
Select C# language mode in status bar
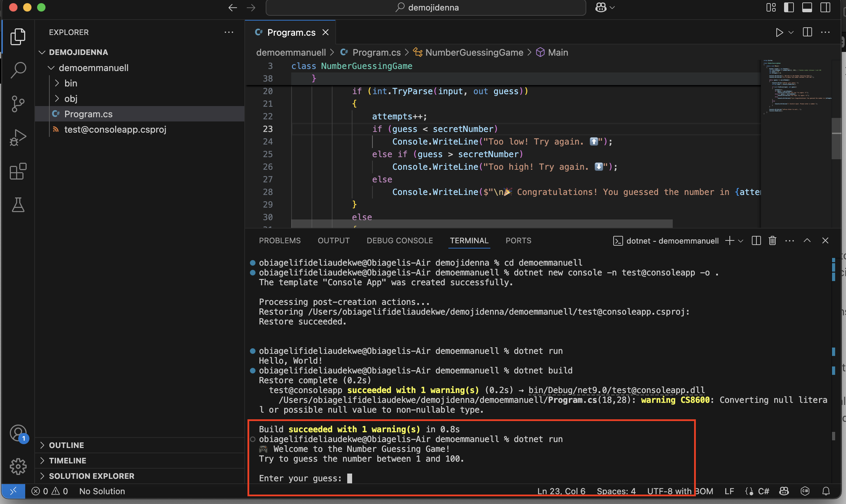click(763, 491)
